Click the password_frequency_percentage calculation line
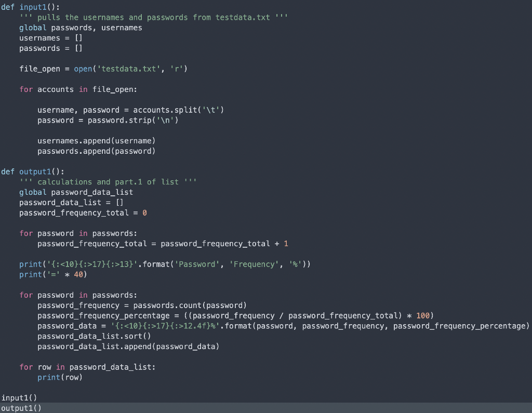This screenshot has width=532, height=413. pos(235,316)
